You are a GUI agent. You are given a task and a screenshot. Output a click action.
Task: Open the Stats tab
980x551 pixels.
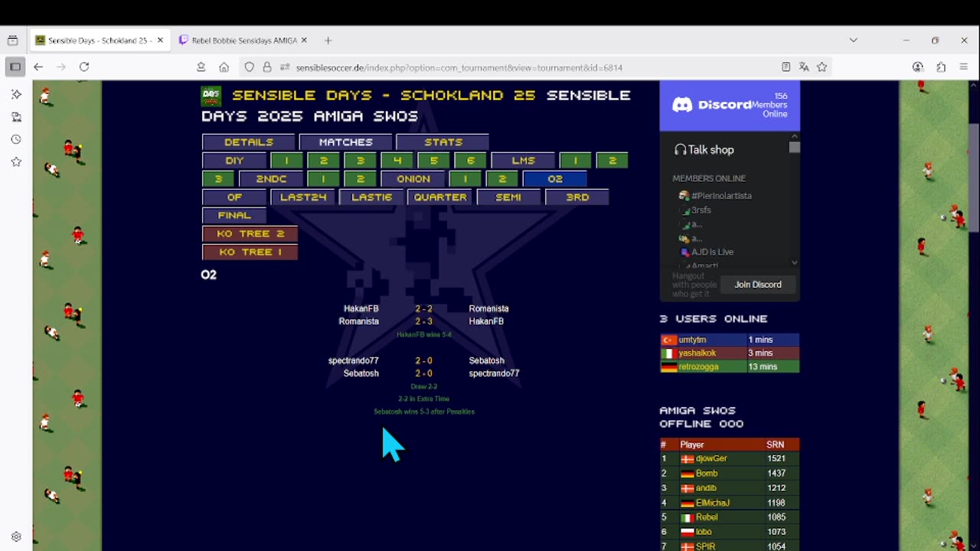coord(443,142)
